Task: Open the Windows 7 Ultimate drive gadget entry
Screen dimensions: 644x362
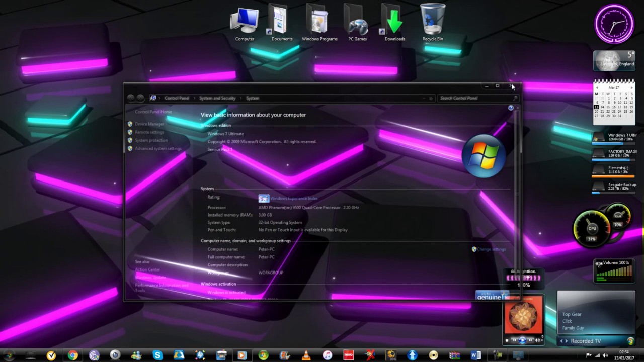Action: [x=615, y=138]
